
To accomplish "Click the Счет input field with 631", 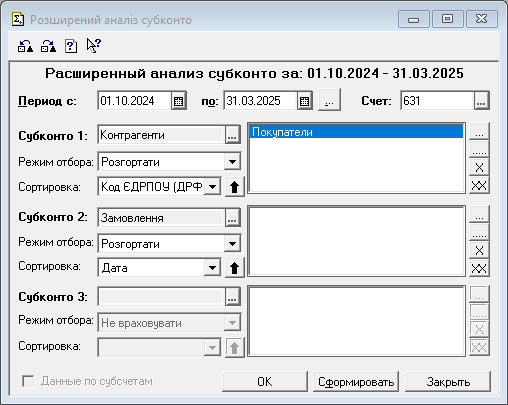I will point(437,101).
